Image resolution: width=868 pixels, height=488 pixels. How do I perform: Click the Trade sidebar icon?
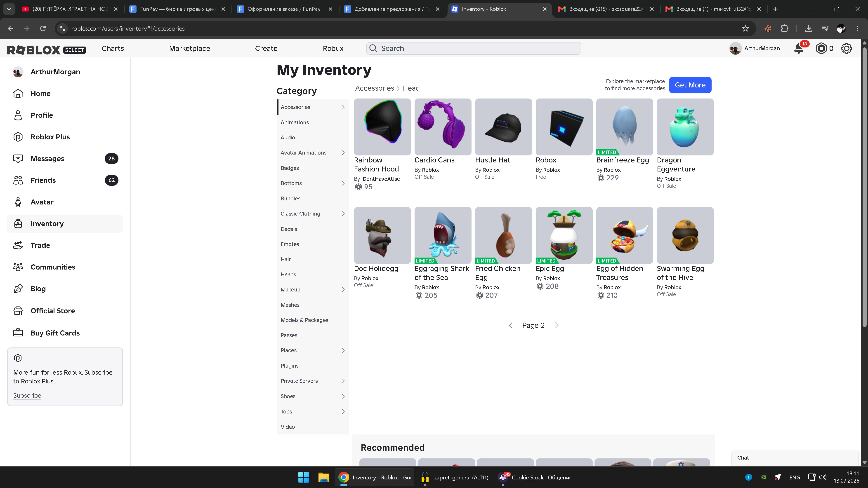18,245
